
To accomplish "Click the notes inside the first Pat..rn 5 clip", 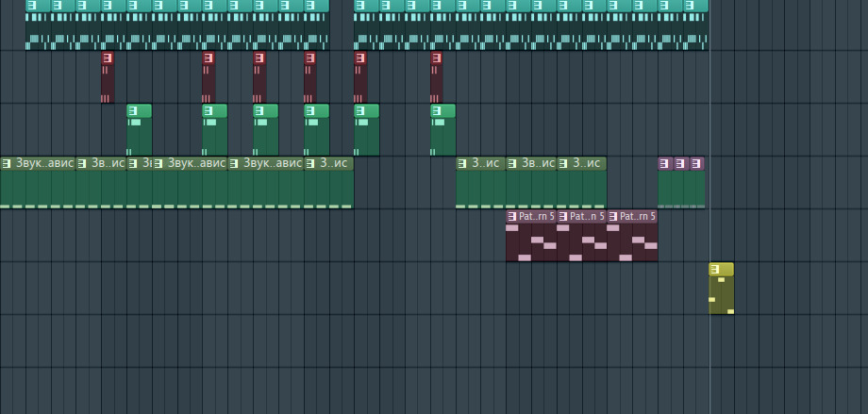I will click(x=530, y=241).
